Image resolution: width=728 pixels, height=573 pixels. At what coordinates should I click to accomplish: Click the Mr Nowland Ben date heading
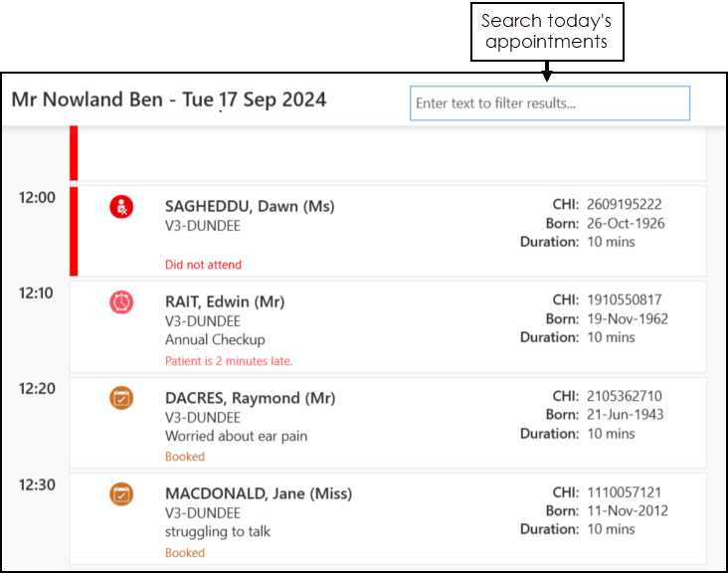[169, 100]
